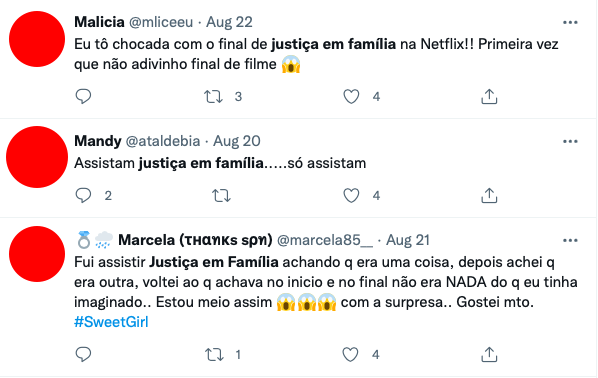598x378 pixels.
Task: Share Marcela's tweet
Action: (489, 355)
